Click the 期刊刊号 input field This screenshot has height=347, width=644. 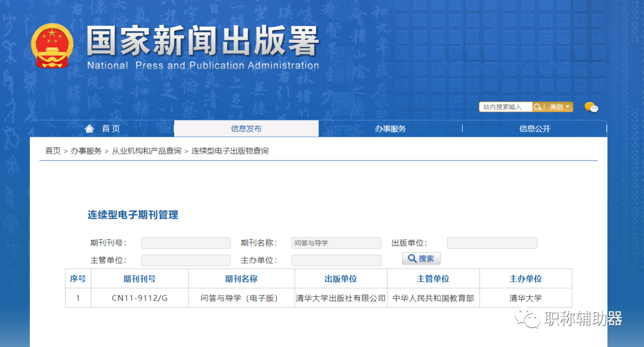point(185,243)
